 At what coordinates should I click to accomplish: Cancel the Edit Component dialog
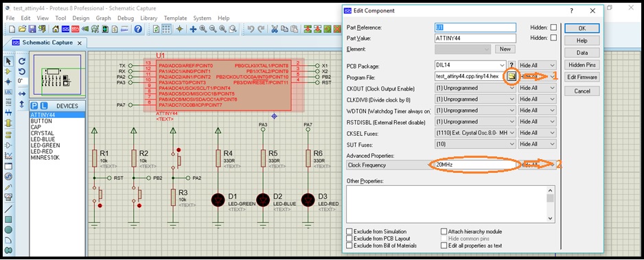[x=582, y=91]
